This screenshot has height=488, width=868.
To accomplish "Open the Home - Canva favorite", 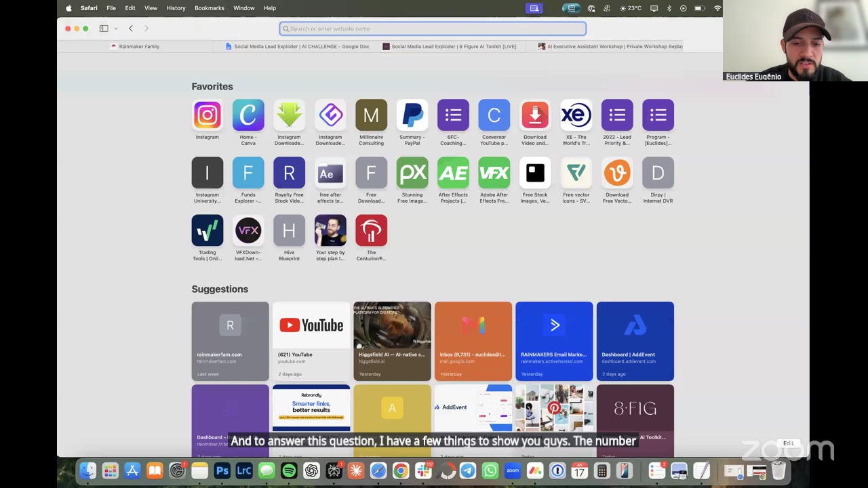I will coord(248,115).
